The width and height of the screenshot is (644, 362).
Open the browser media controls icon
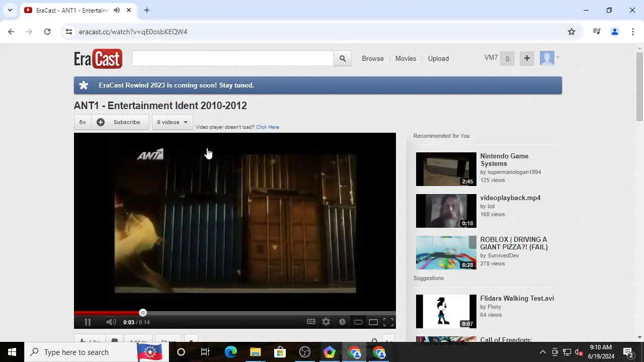597,32
